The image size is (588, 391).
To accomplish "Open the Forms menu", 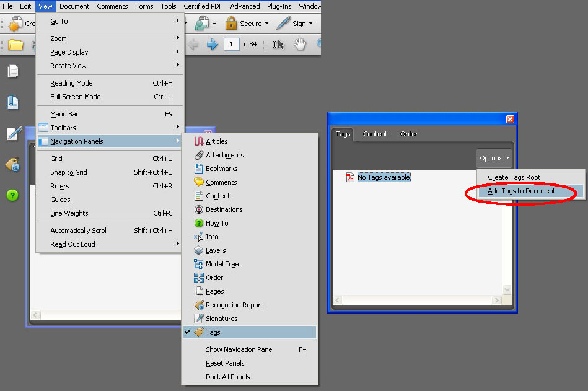I will 144,6.
